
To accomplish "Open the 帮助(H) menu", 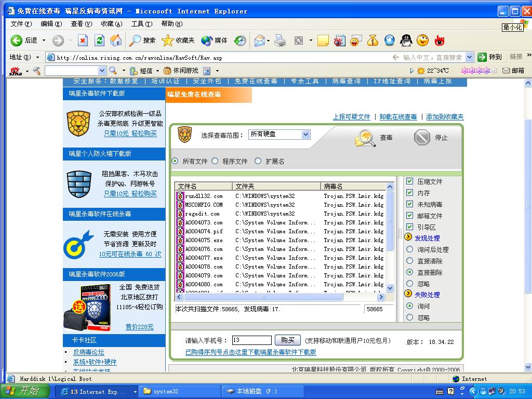I will (x=172, y=24).
